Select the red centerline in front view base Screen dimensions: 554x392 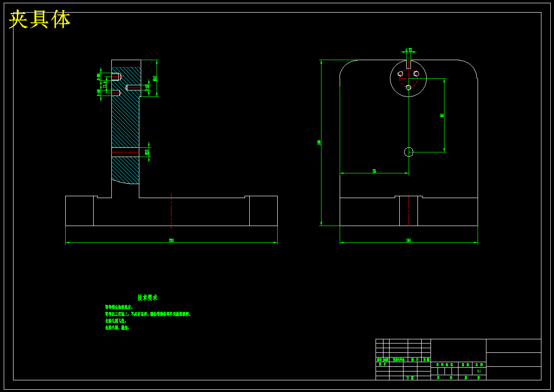(171, 211)
